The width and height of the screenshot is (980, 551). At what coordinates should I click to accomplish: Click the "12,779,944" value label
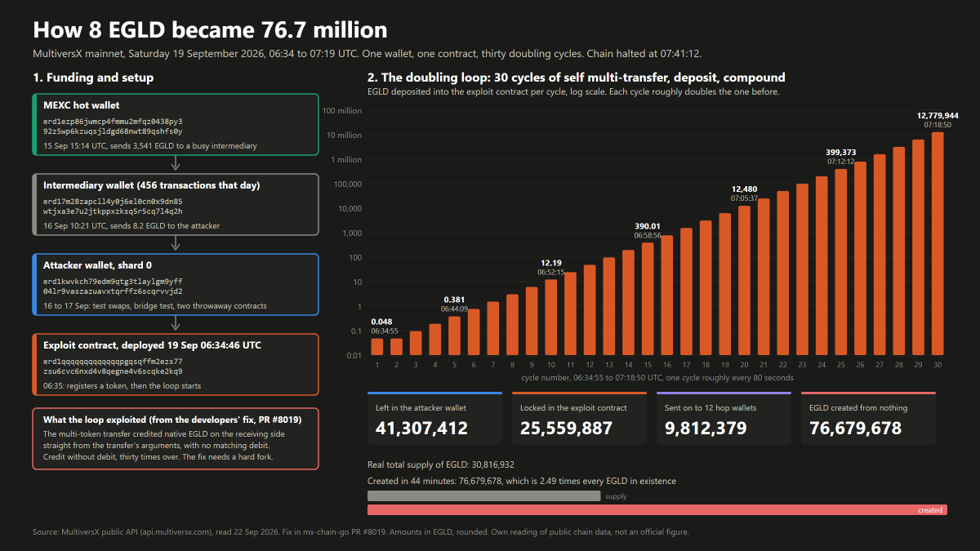pyautogui.click(x=938, y=115)
